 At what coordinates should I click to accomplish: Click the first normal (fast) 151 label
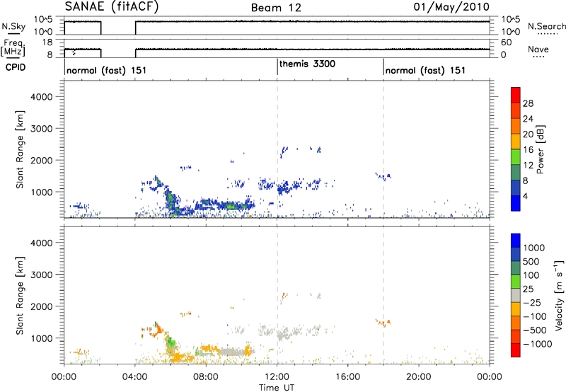pos(107,70)
